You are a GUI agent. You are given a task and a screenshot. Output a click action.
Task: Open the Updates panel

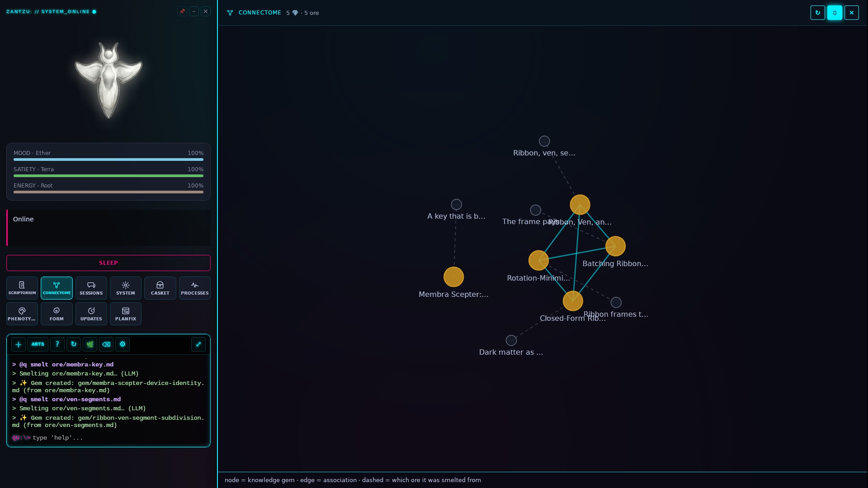pyautogui.click(x=91, y=314)
